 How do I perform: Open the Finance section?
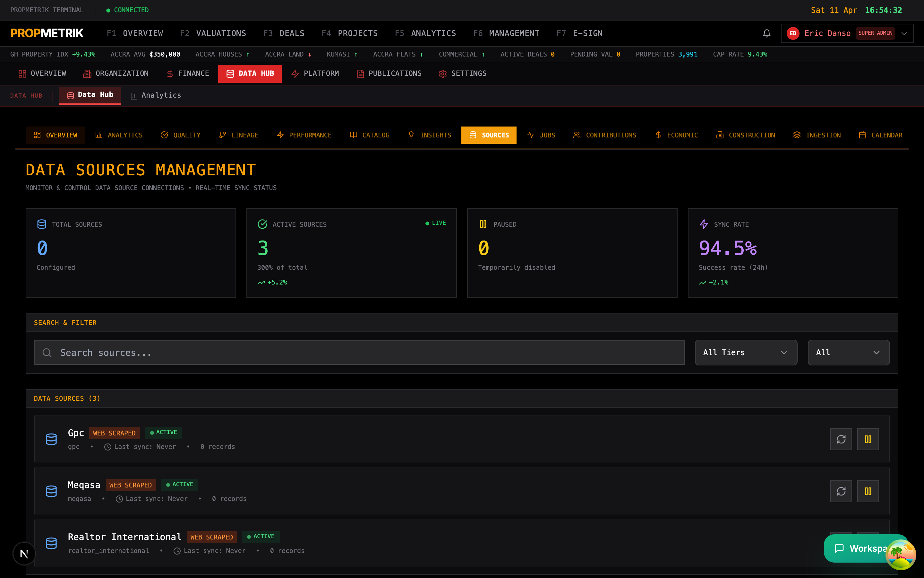click(188, 74)
